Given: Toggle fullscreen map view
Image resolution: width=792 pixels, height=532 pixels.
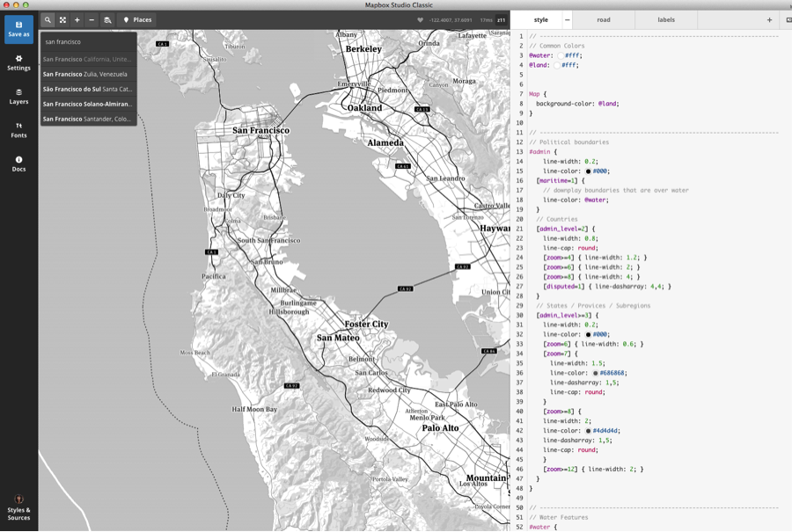Looking at the screenshot, I should coord(62,19).
